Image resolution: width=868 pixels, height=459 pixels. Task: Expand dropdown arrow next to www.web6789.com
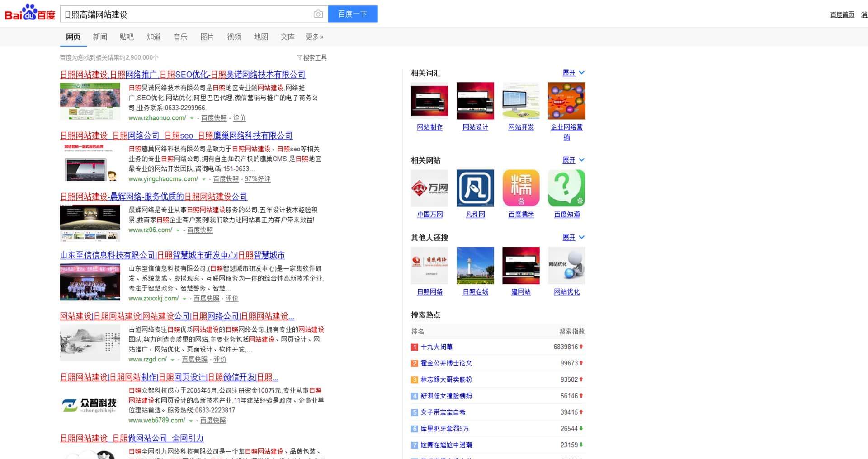coord(191,421)
